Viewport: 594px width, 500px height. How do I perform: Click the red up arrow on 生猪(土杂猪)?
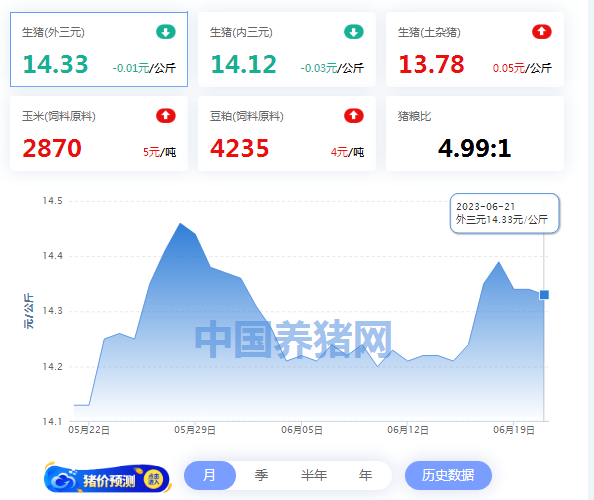(x=541, y=32)
